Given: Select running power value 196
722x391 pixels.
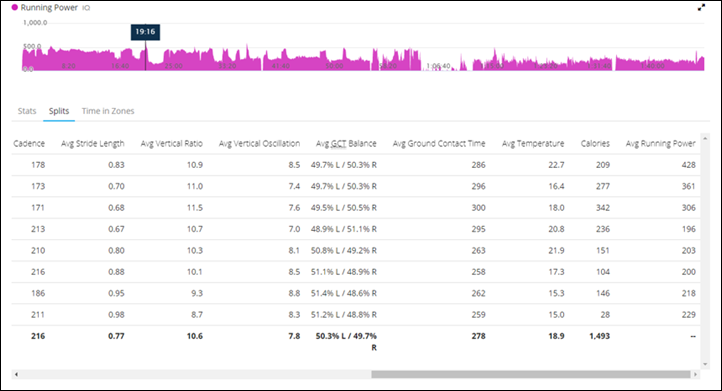Looking at the screenshot, I should [688, 229].
